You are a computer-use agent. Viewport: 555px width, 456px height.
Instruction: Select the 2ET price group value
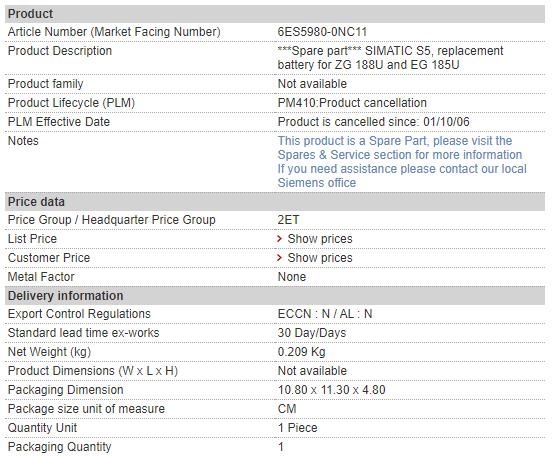pos(288,220)
